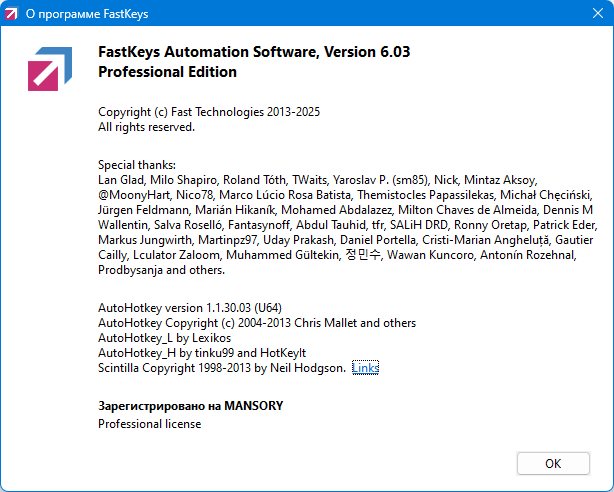This screenshot has width=614, height=492.
Task: Click the 'FastKeys Automation Software, Version 6.03' heading
Action: (254, 52)
